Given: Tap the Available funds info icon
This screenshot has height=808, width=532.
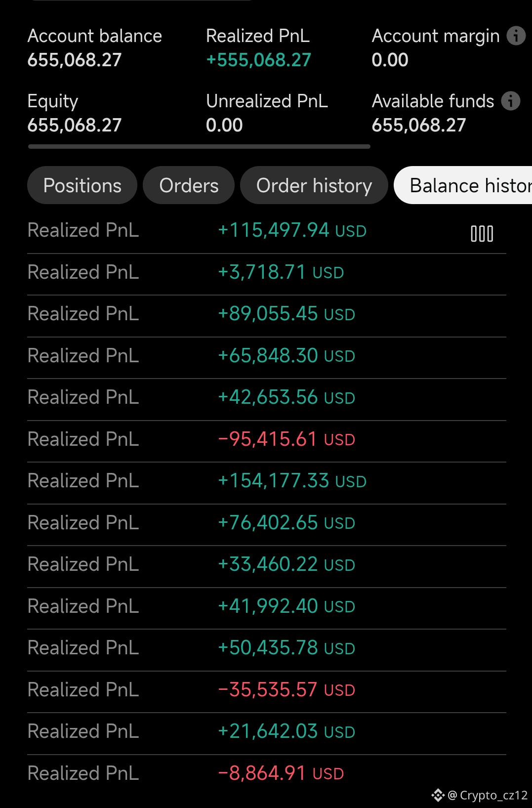Looking at the screenshot, I should tap(511, 101).
